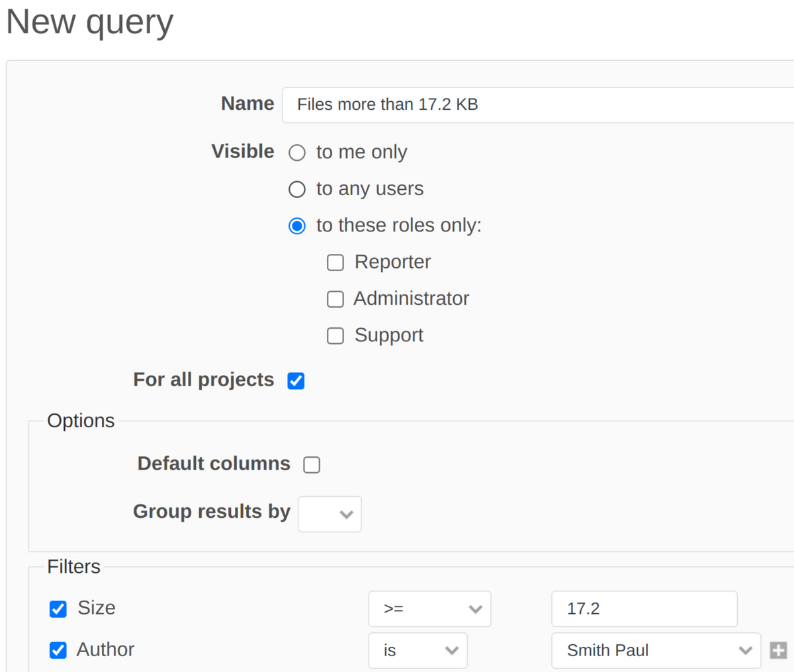794x672 pixels.
Task: Disable the Size filter
Action: click(58, 609)
